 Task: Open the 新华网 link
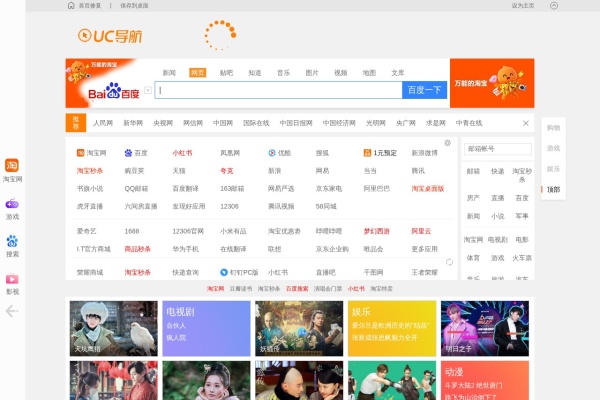click(x=133, y=123)
